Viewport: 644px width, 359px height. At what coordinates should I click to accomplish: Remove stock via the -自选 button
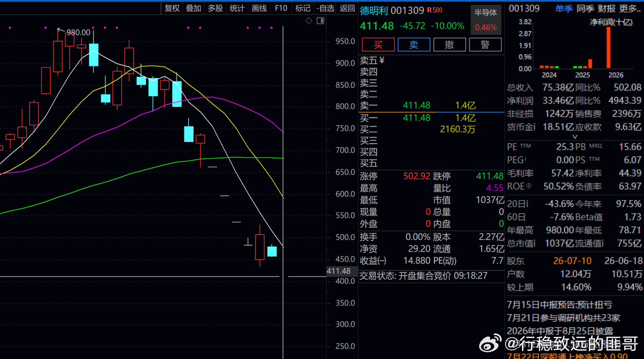tap(325, 8)
